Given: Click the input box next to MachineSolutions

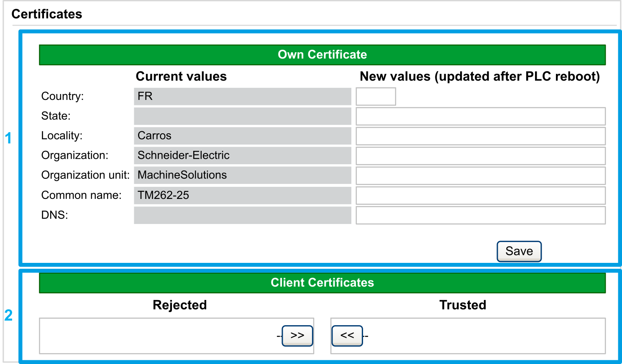Looking at the screenshot, I should 480,176.
